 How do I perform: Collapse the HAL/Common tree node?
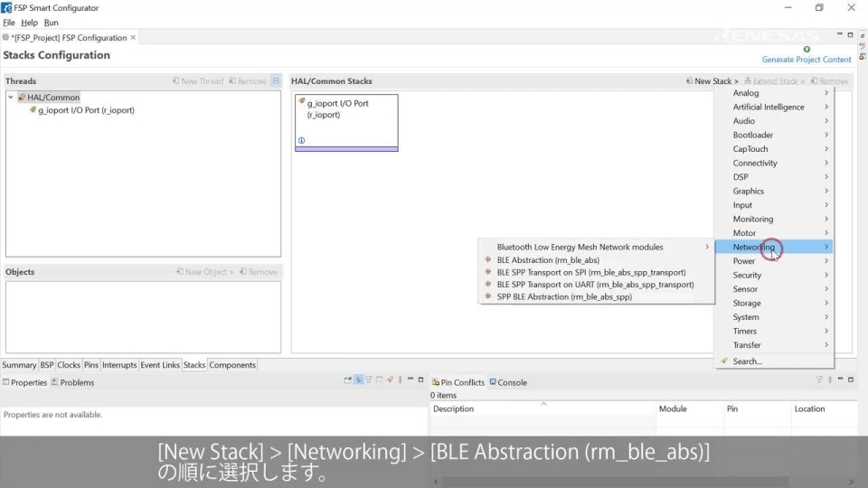(x=11, y=98)
